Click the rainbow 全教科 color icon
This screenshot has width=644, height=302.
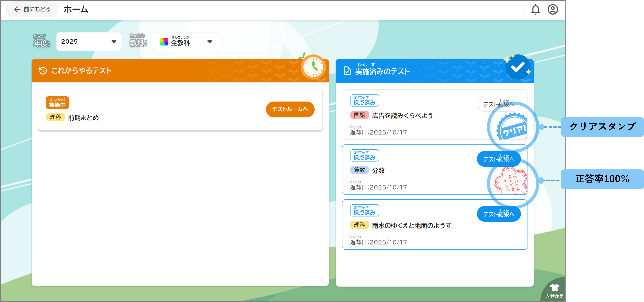164,42
